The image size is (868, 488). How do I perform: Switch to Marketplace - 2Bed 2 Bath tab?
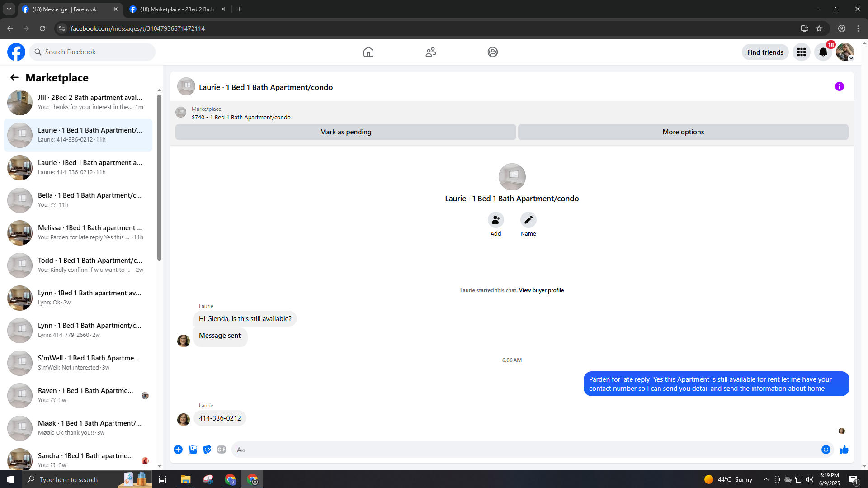tap(177, 9)
